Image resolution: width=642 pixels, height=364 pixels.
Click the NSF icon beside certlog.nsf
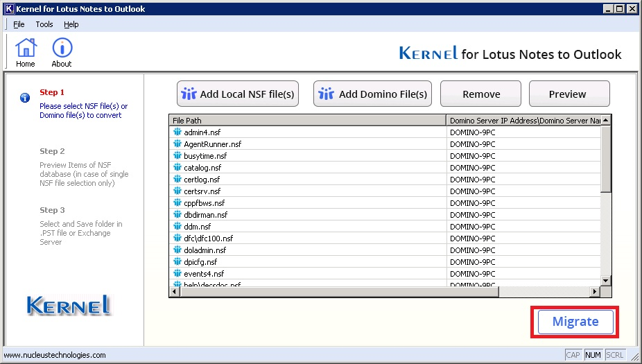point(177,180)
